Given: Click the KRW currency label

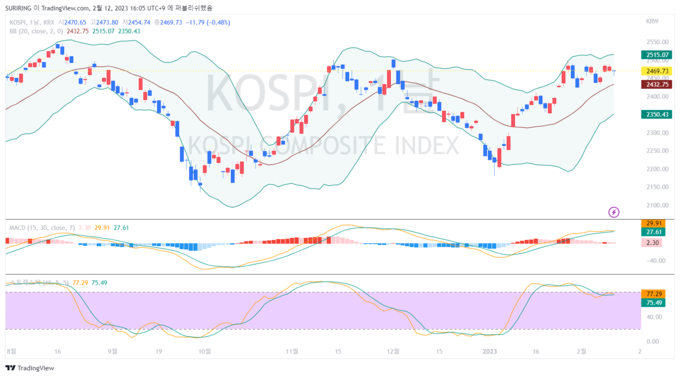Looking at the screenshot, I should click(652, 21).
